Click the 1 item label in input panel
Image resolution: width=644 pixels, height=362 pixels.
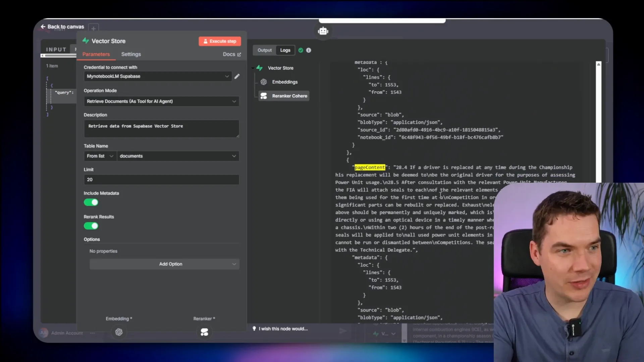pos(52,66)
